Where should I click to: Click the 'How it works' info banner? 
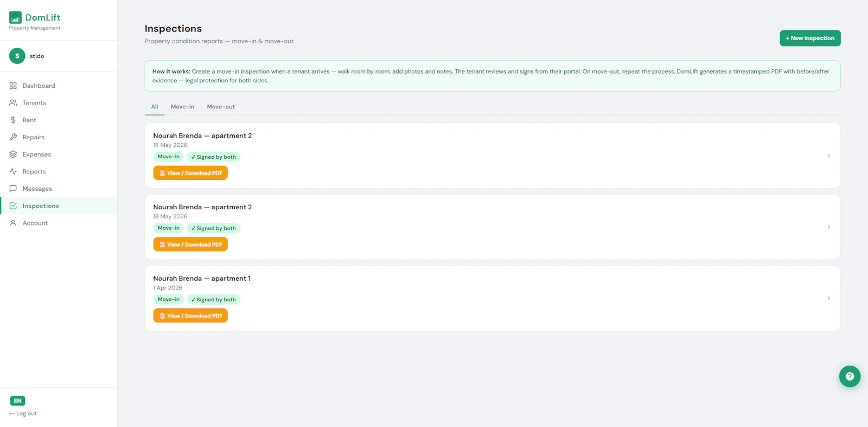(493, 76)
